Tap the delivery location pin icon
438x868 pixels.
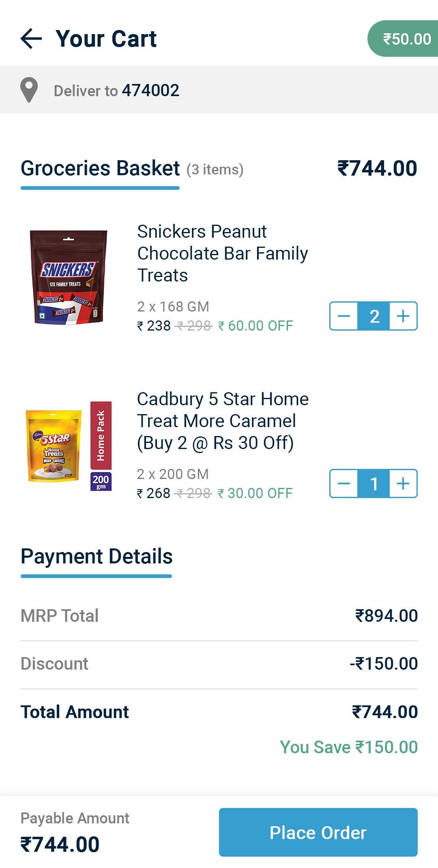tap(29, 90)
